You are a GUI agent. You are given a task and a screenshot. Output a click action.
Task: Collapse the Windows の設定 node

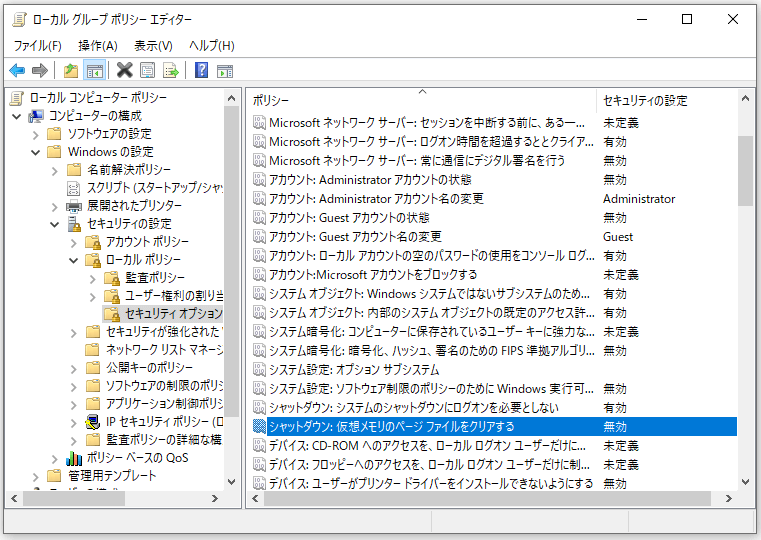click(35, 152)
